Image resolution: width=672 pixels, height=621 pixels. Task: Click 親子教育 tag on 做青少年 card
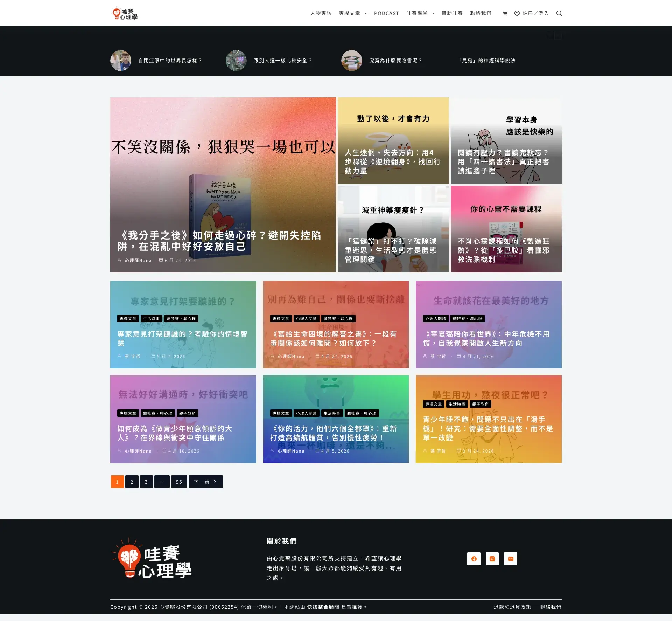(188, 413)
